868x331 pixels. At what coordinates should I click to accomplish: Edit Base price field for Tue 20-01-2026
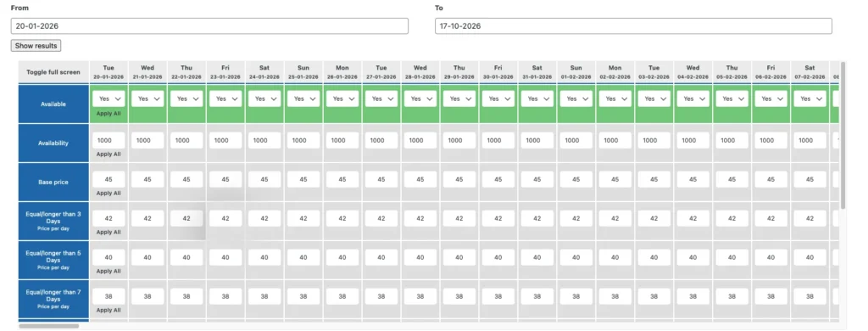(108, 180)
